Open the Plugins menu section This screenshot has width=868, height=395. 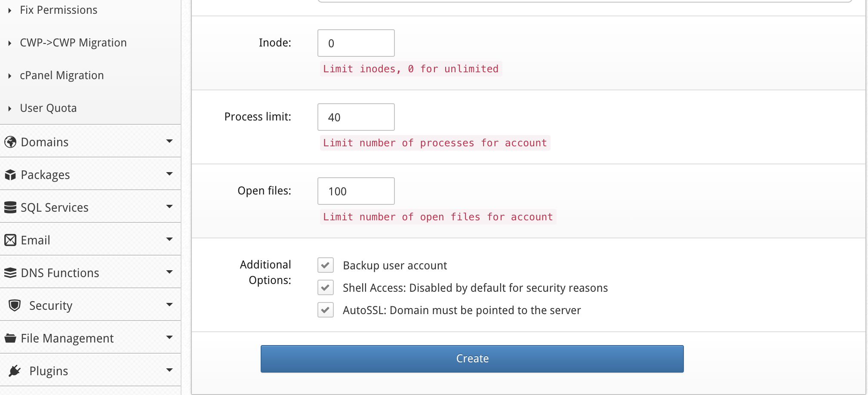click(90, 370)
